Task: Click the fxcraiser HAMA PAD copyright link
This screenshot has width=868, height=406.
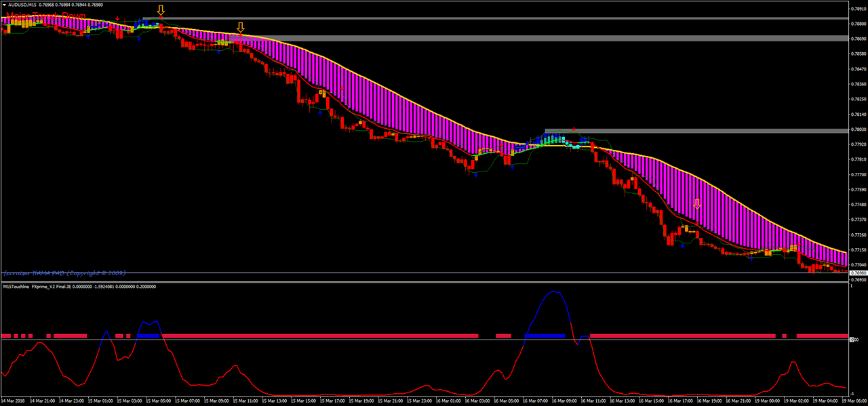Action: [x=64, y=273]
